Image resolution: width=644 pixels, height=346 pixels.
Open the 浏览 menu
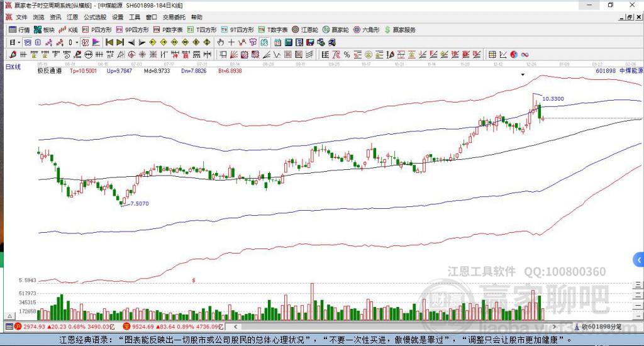tap(38, 17)
